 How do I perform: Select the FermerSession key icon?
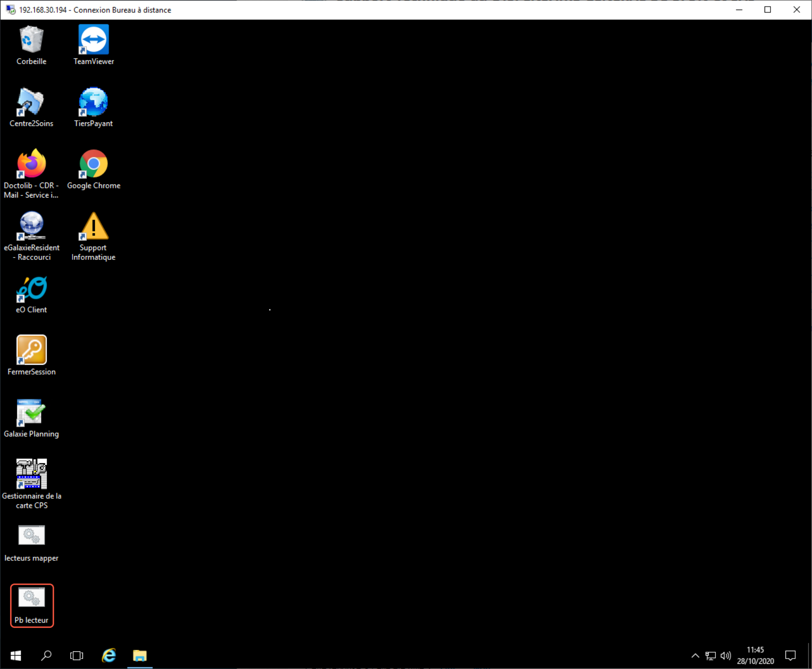coord(31,350)
